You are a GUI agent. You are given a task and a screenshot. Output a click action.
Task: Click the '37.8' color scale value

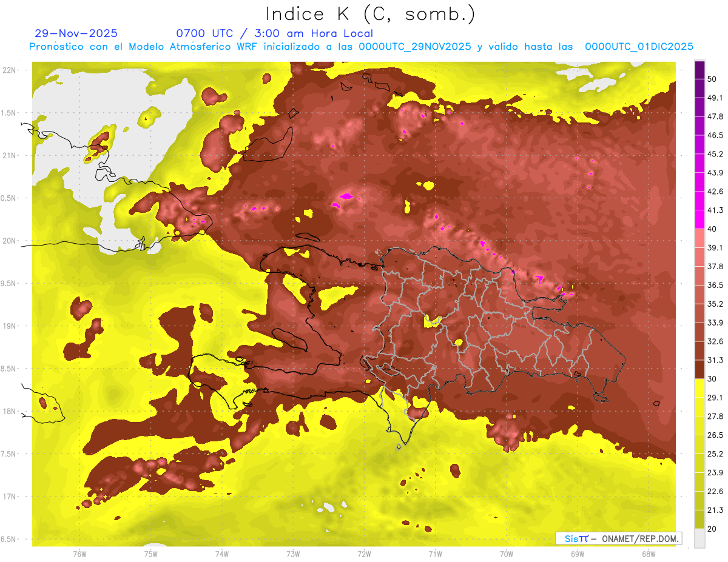[715, 266]
